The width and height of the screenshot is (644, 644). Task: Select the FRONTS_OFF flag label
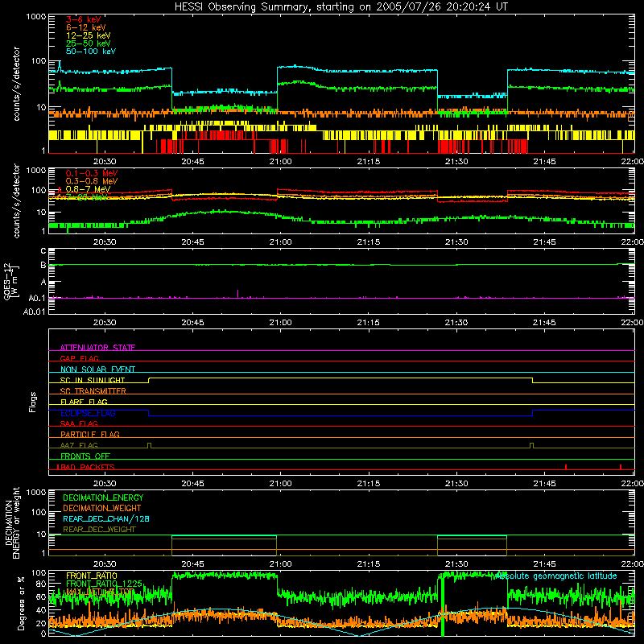pos(85,456)
